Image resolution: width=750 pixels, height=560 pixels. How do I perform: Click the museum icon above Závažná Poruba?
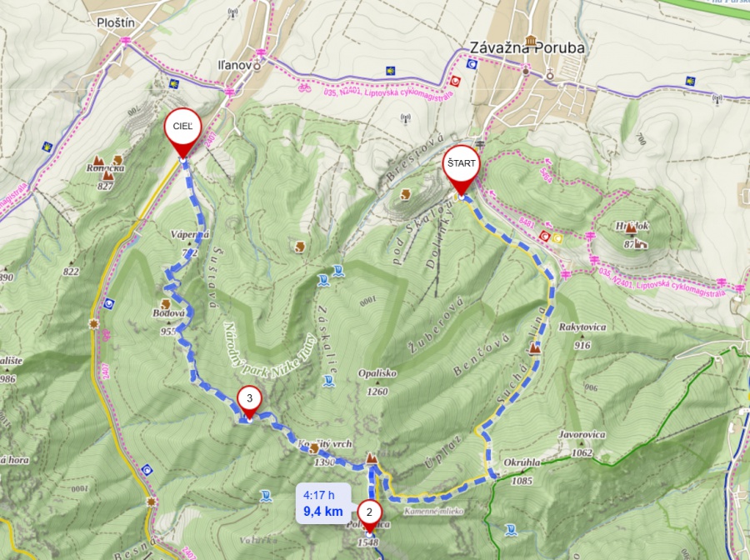[x=530, y=40]
